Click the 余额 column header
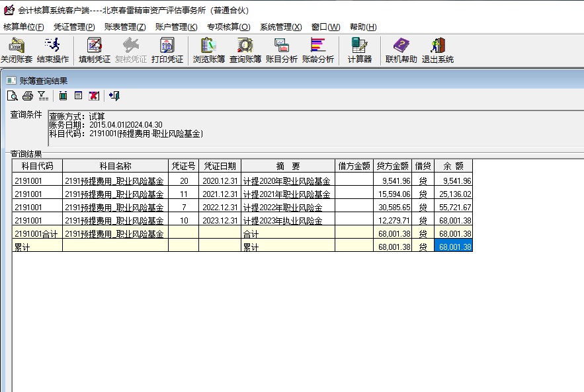This screenshot has height=392, width=584. [x=453, y=165]
